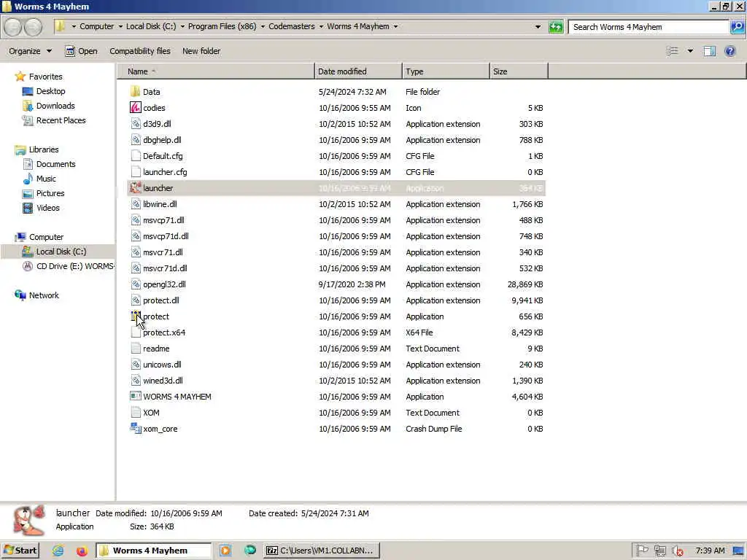Sort by the Date modified column

pos(358,71)
